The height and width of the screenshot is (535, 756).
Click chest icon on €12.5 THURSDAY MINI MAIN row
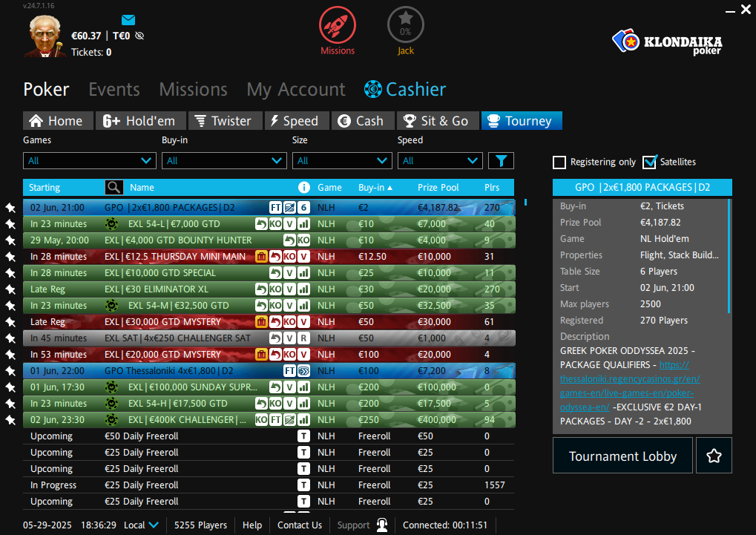261,257
